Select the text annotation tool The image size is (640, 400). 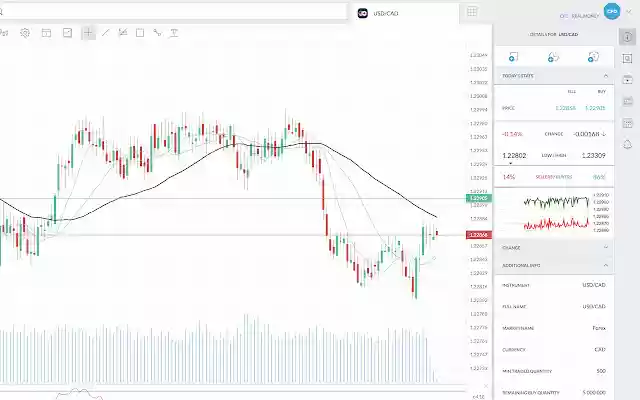[174, 33]
